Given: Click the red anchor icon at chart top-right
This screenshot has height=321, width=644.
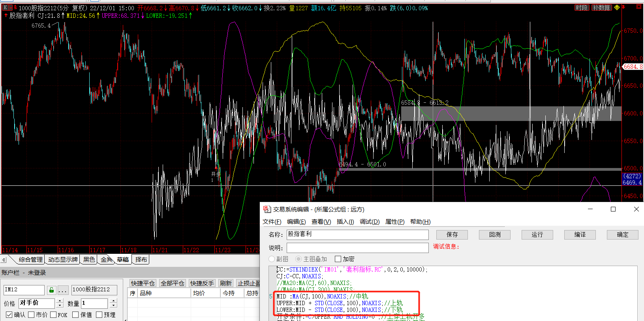Looking at the screenshot, I should (624, 7).
